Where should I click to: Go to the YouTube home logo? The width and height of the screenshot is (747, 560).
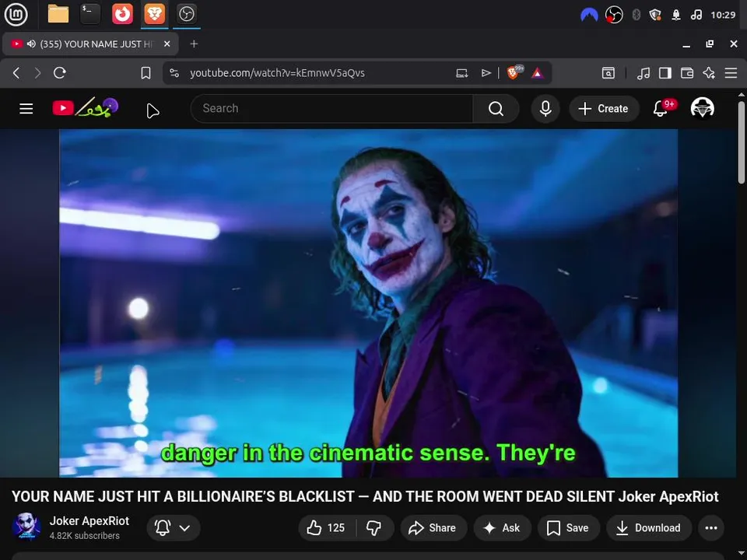pyautogui.click(x=86, y=107)
